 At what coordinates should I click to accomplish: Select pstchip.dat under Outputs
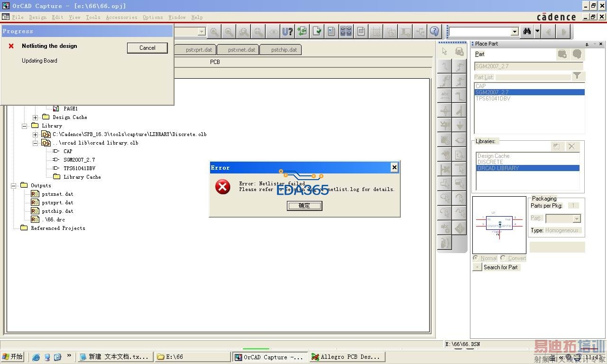[57, 211]
